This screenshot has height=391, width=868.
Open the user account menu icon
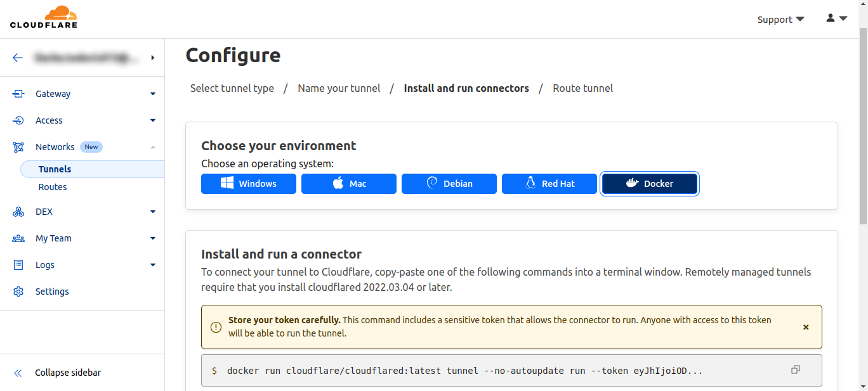(x=836, y=19)
